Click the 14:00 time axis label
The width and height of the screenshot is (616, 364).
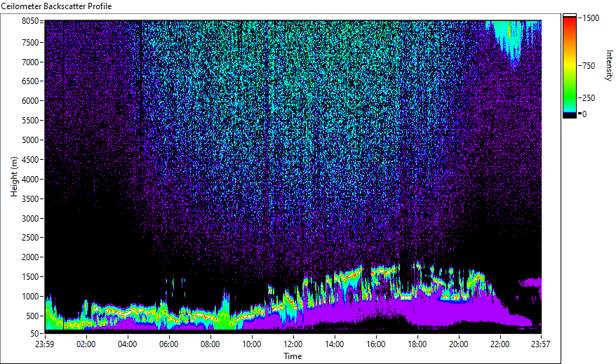335,344
